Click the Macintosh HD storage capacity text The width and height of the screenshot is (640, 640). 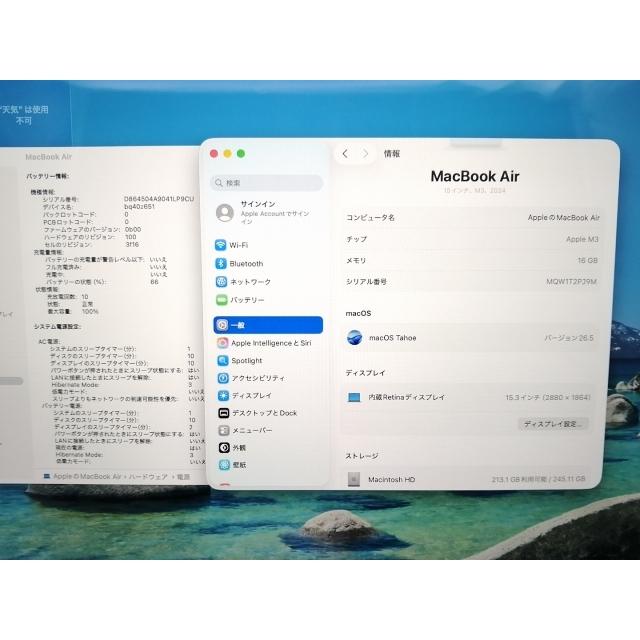(538, 479)
